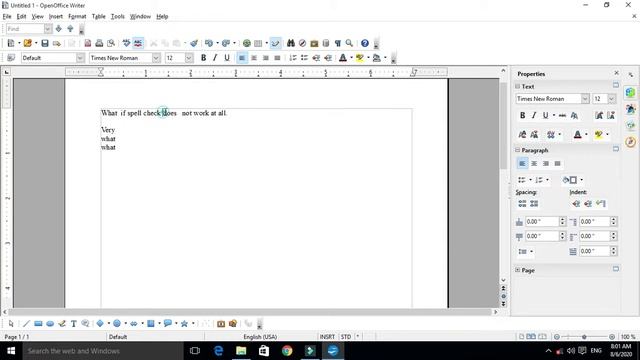
Task: Toggle Italic in formatting toolbar
Action: coord(215,58)
